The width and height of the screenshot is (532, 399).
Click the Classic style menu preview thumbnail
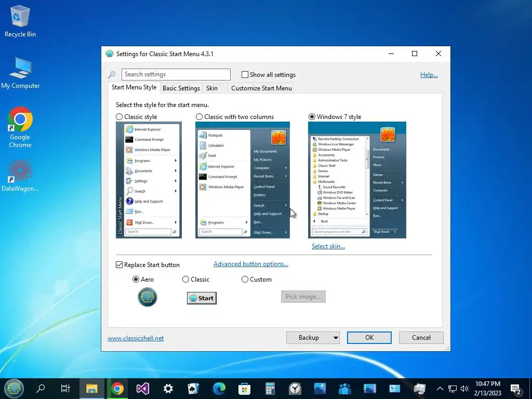149,180
